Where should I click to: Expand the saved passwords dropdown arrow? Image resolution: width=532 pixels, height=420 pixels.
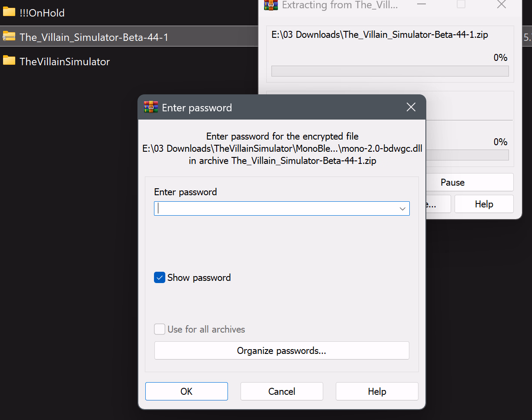tap(402, 209)
